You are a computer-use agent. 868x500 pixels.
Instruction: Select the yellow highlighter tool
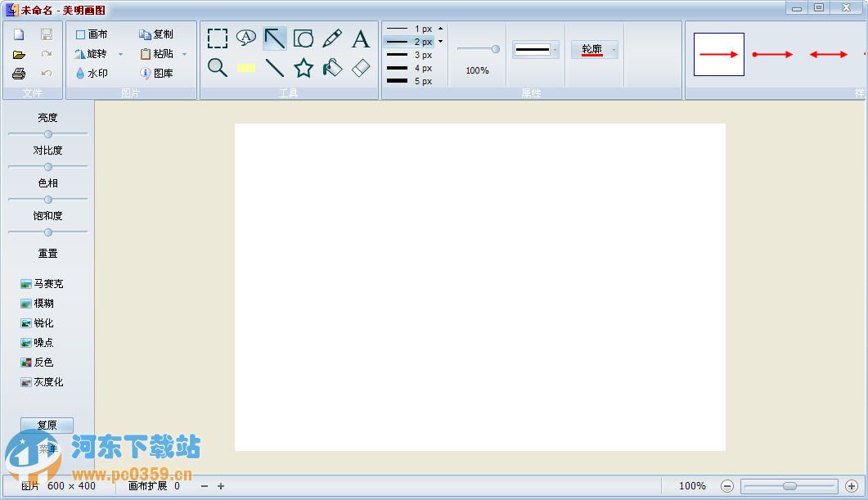[245, 68]
